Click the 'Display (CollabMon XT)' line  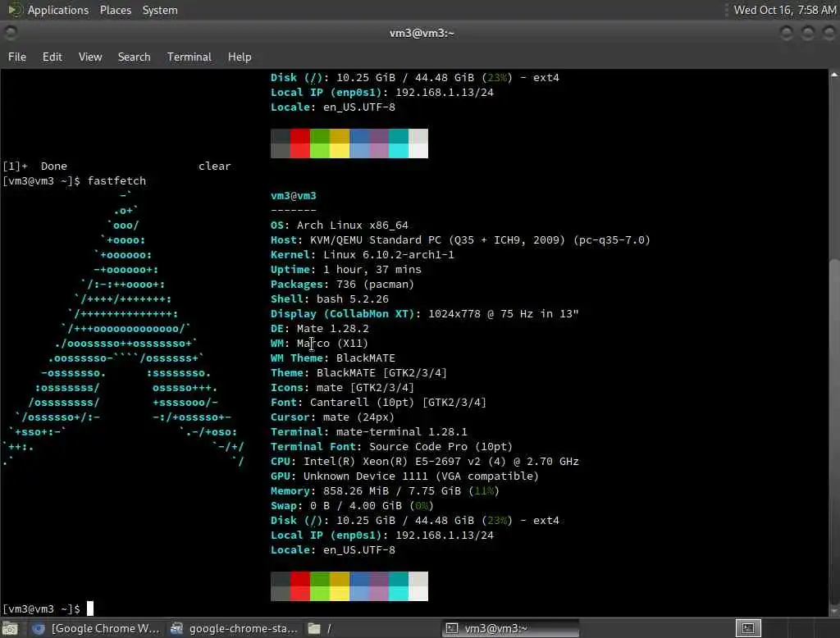pos(424,314)
